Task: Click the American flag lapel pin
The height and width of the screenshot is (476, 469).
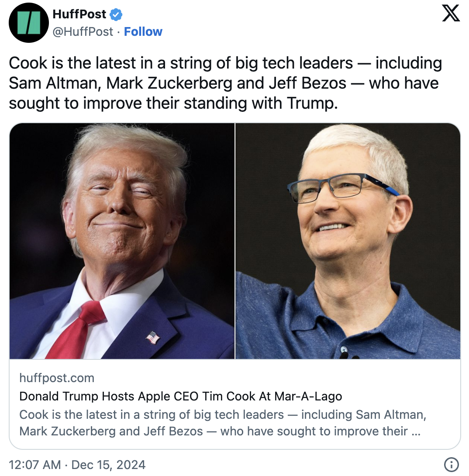Action: 152,337
